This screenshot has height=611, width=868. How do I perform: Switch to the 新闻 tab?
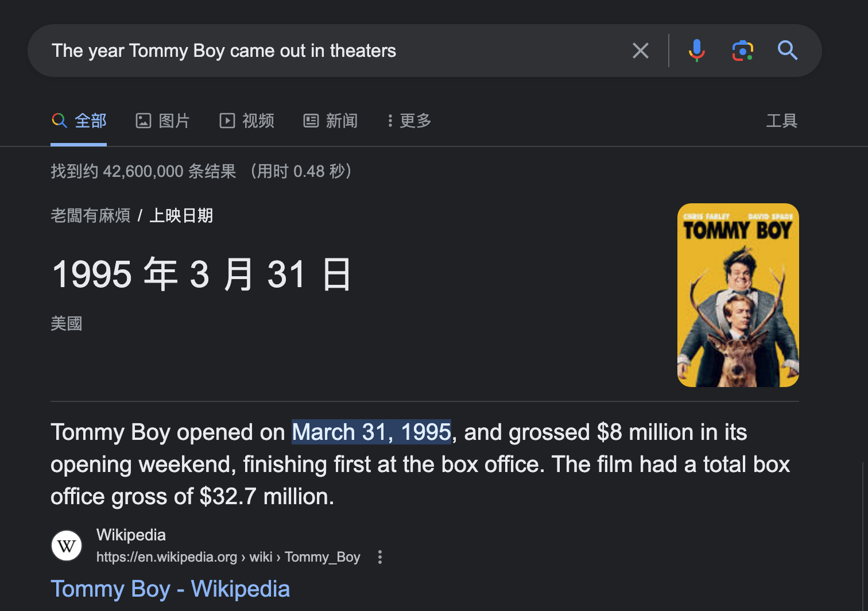click(x=331, y=121)
